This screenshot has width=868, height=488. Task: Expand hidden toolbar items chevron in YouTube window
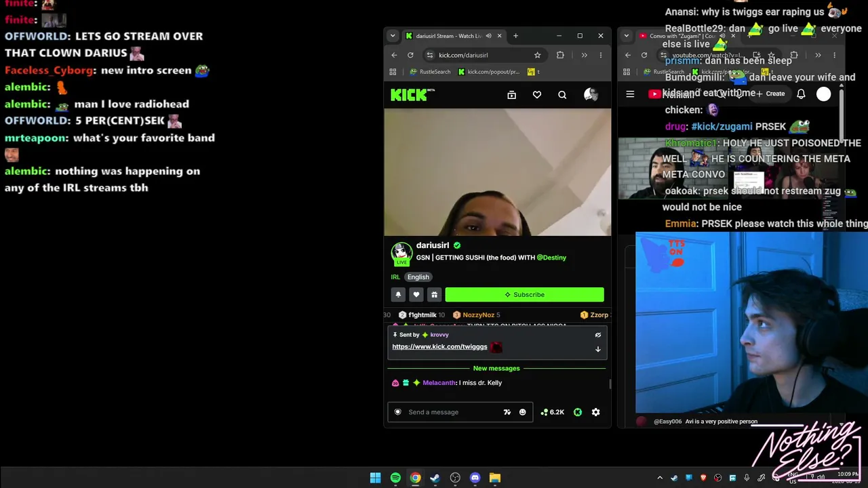click(x=818, y=55)
